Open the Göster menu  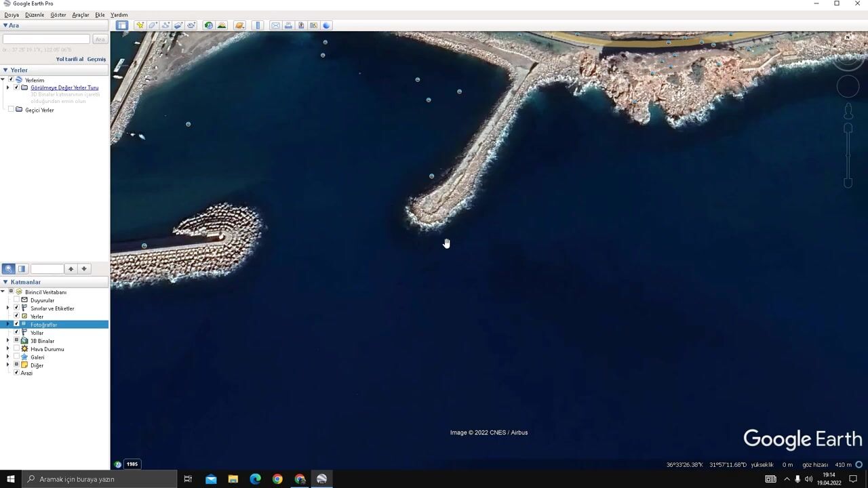point(58,14)
